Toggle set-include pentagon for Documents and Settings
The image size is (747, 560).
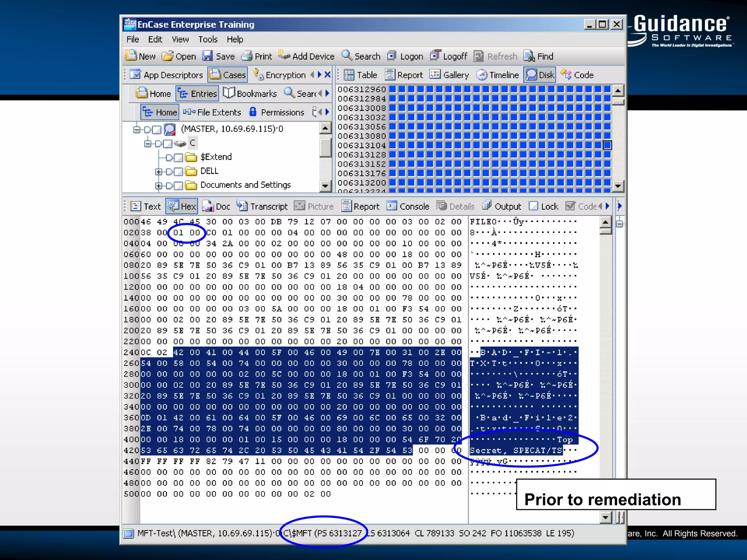pos(169,186)
